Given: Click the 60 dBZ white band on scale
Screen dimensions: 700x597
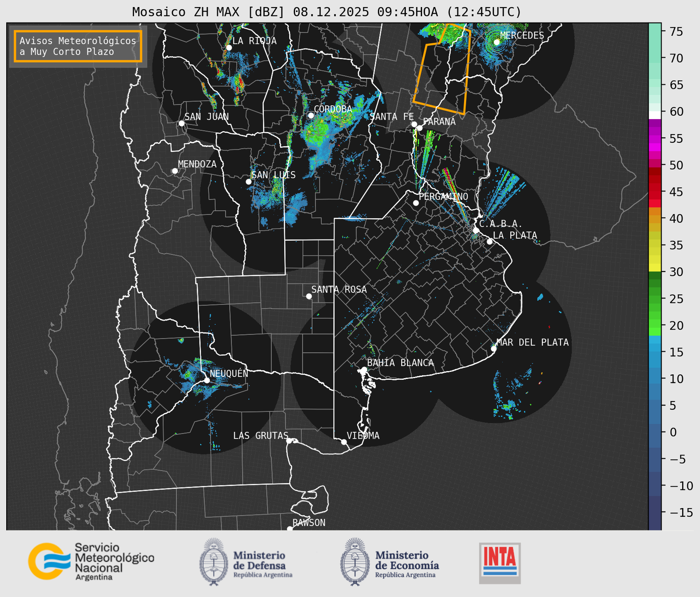Looking at the screenshot, I should click(x=655, y=115).
